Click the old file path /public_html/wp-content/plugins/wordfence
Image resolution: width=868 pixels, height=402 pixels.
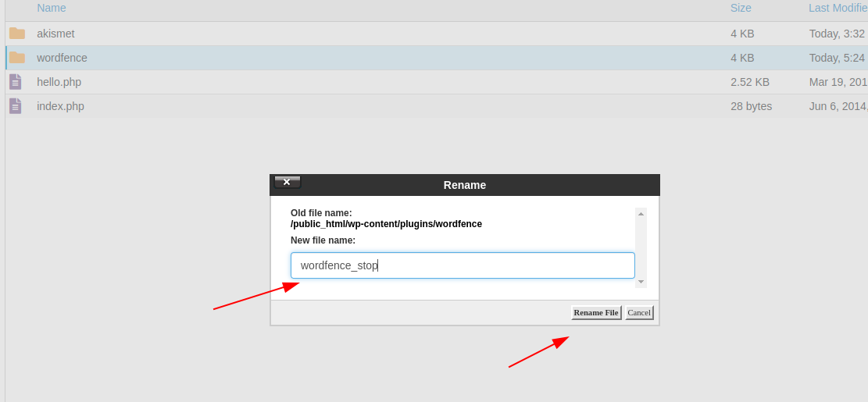pos(387,224)
